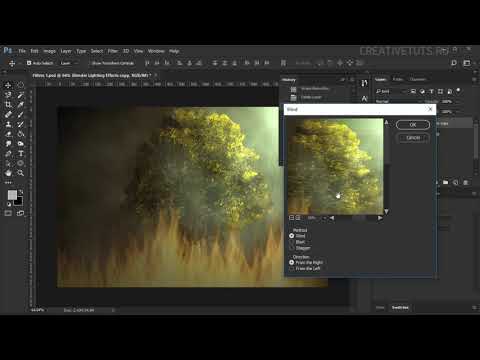This screenshot has height=360, width=480.
Task: Click the Wind dialog preview thumbnail
Action: pyautogui.click(x=335, y=166)
